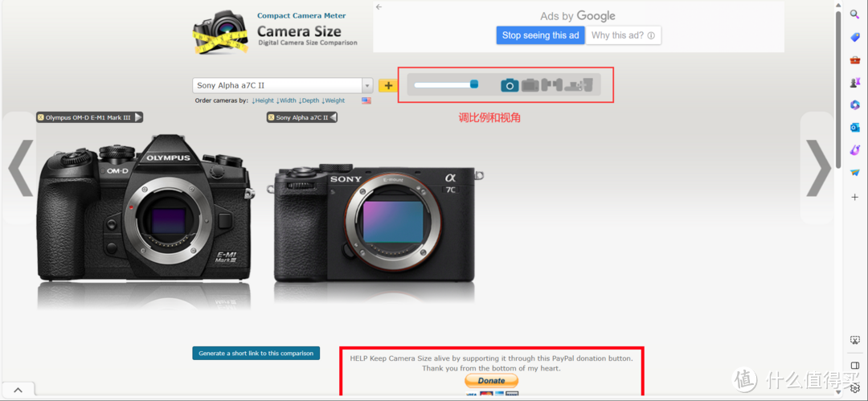Click the scrollbar down arrow
Viewport: 868px width, 401px height.
838,393
